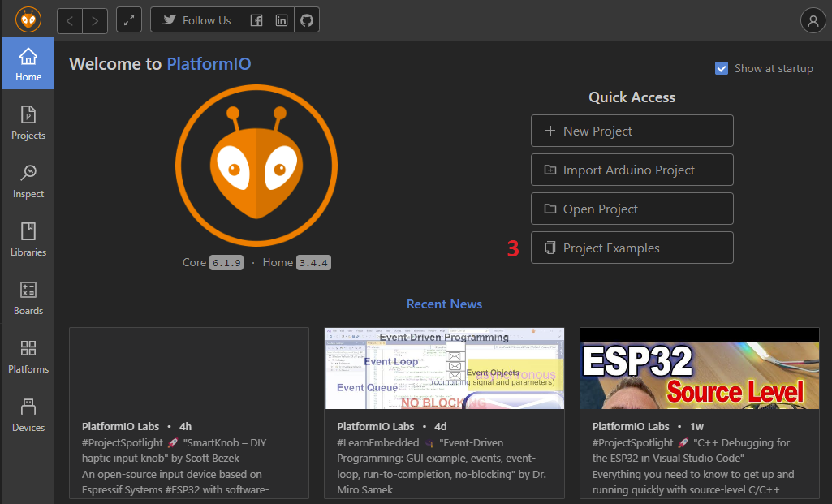This screenshot has height=504, width=832.
Task: Open the LinkedIn icon link
Action: [282, 20]
